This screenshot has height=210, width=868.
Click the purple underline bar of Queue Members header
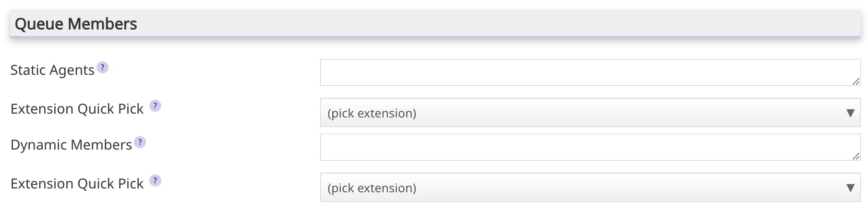pos(435,36)
